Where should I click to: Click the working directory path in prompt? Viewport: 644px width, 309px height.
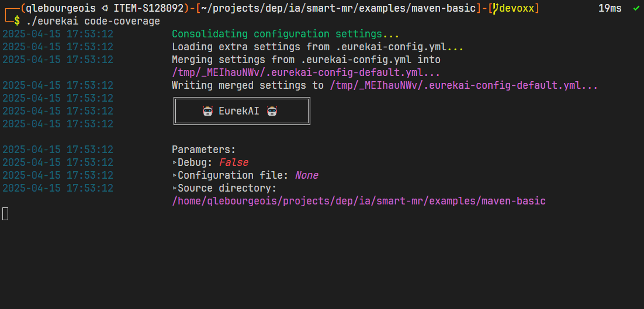[x=338, y=8]
